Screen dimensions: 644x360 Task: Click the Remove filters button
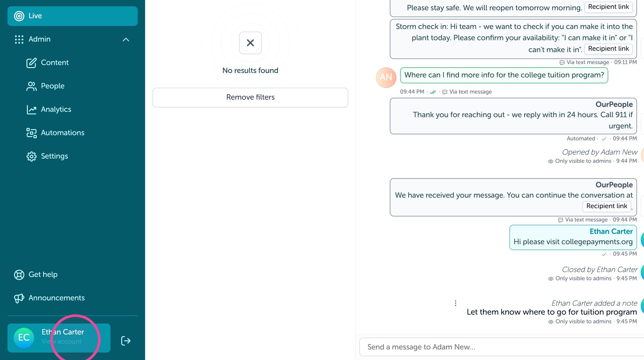(250, 97)
